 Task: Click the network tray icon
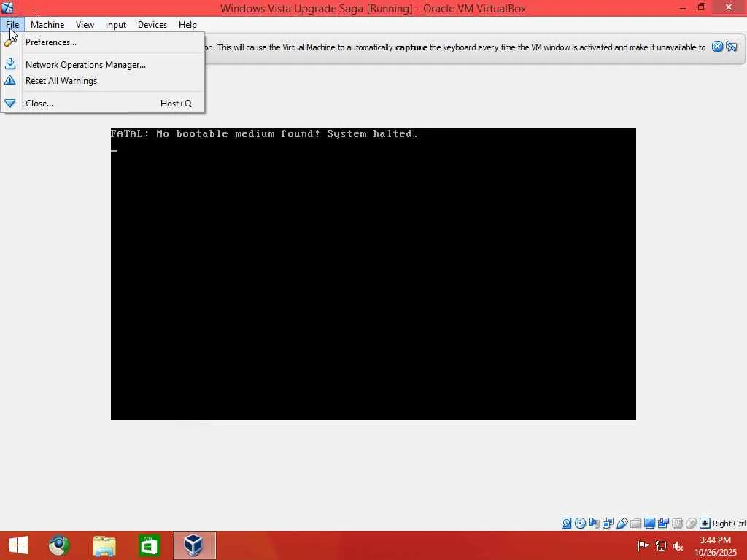[x=660, y=545]
